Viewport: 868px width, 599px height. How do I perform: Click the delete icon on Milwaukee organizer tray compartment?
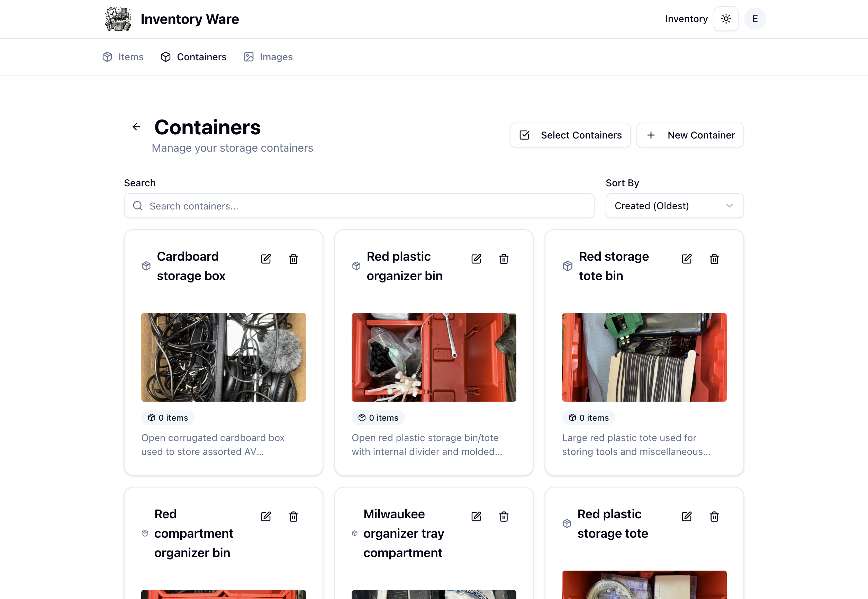pyautogui.click(x=504, y=517)
